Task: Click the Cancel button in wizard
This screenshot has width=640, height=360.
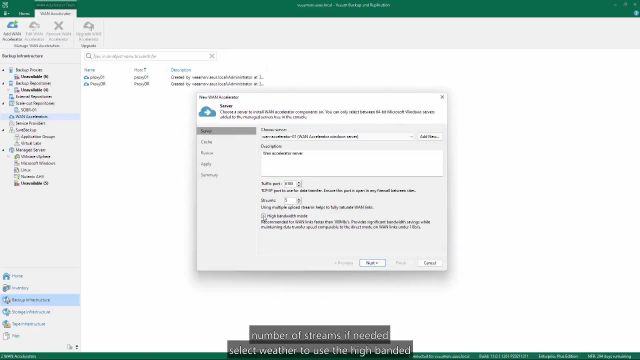Action: pyautogui.click(x=430, y=263)
